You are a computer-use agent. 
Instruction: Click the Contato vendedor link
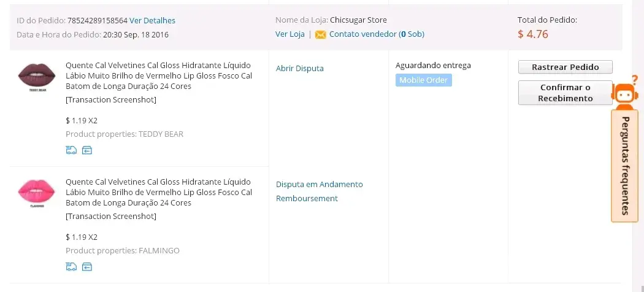[362, 34]
